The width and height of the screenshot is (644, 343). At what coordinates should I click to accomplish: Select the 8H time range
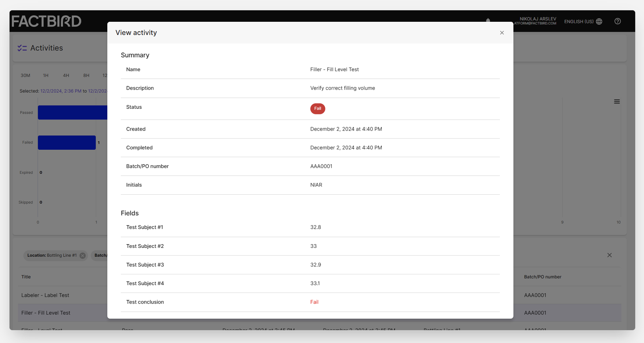(86, 75)
